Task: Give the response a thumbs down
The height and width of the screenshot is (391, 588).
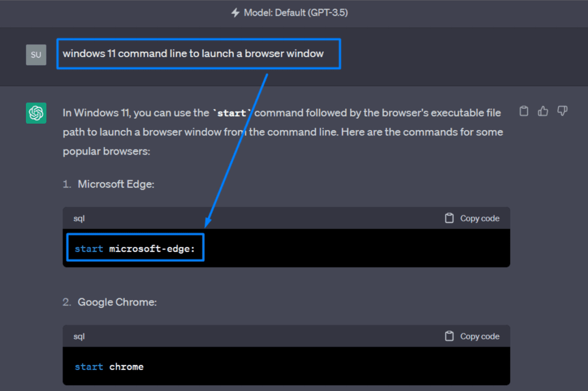Action: [562, 111]
